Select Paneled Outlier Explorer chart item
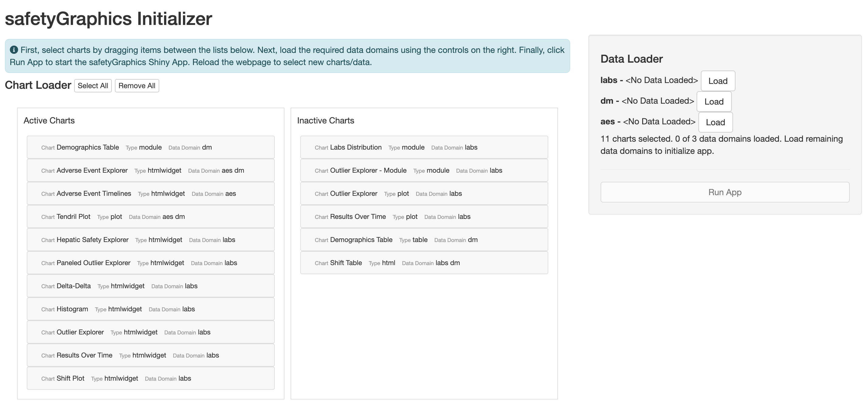Image resolution: width=868 pixels, height=408 pixels. (x=151, y=263)
